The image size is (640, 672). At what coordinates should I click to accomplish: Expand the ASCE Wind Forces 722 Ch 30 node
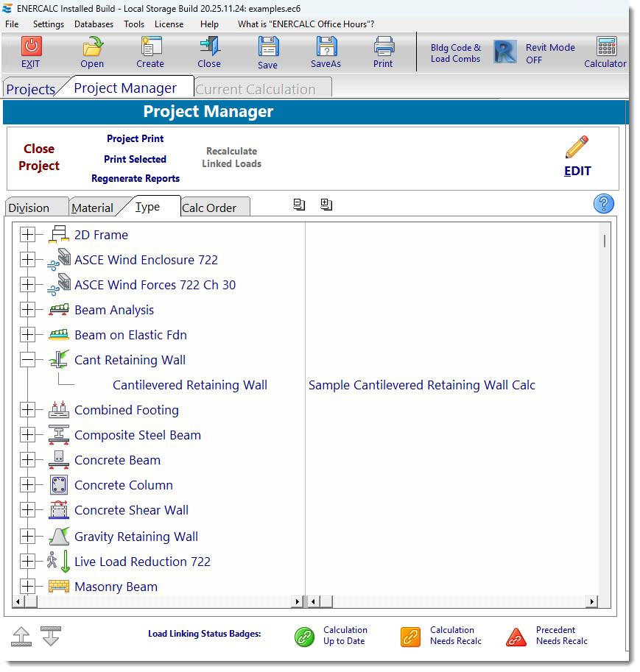[x=27, y=285]
